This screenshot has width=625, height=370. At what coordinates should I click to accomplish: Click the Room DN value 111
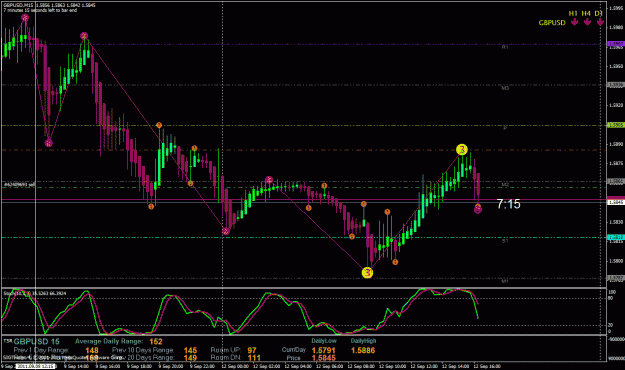click(x=254, y=358)
